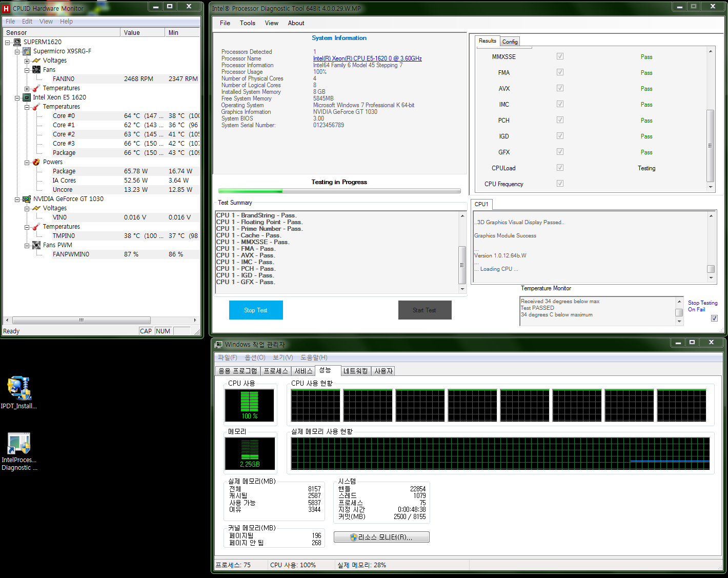The width and height of the screenshot is (728, 578).
Task: Click the Temperature Monitor scroll up arrow
Action: (x=679, y=301)
